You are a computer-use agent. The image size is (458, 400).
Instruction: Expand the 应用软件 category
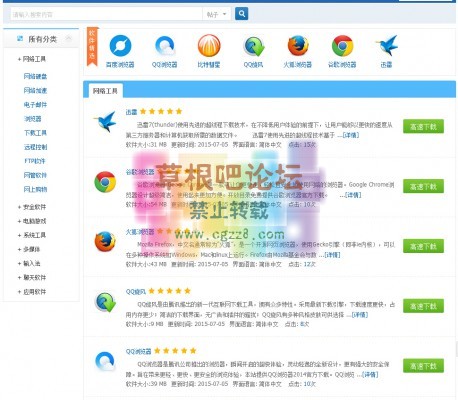[x=32, y=292]
